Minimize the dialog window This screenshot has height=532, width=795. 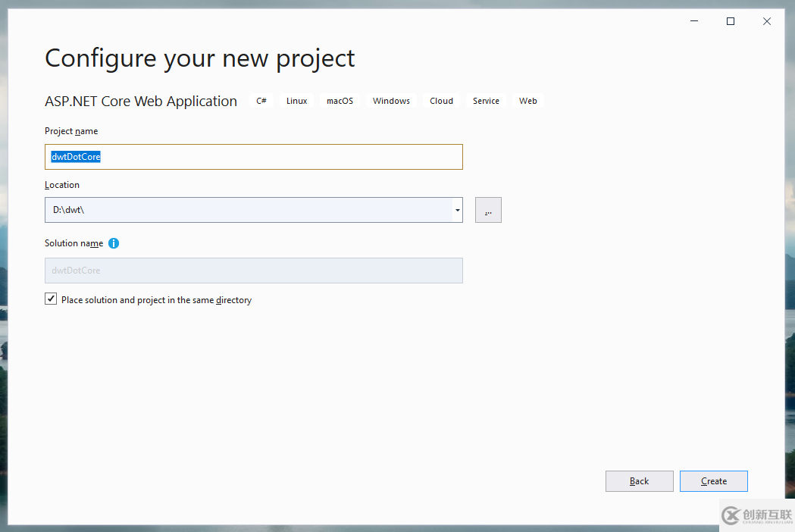coord(694,20)
